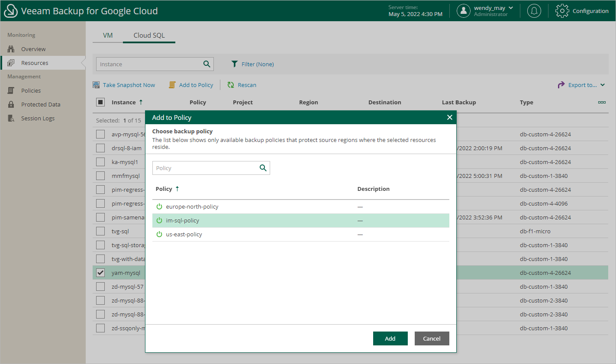Image resolution: width=616 pixels, height=364 pixels.
Task: Click the Add to Policy toolbar link
Action: coord(196,85)
